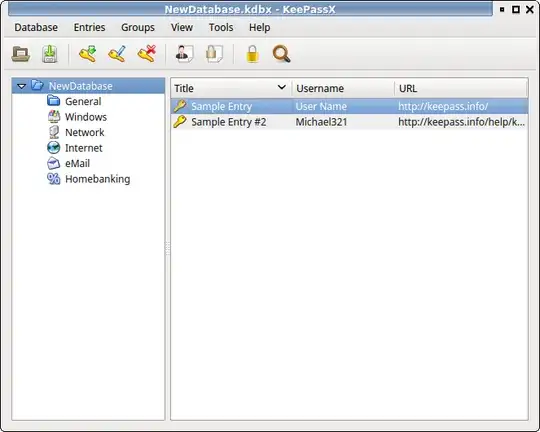Viewport: 540px width, 432px height.
Task: Click the Windows group icon
Action: tap(53, 116)
